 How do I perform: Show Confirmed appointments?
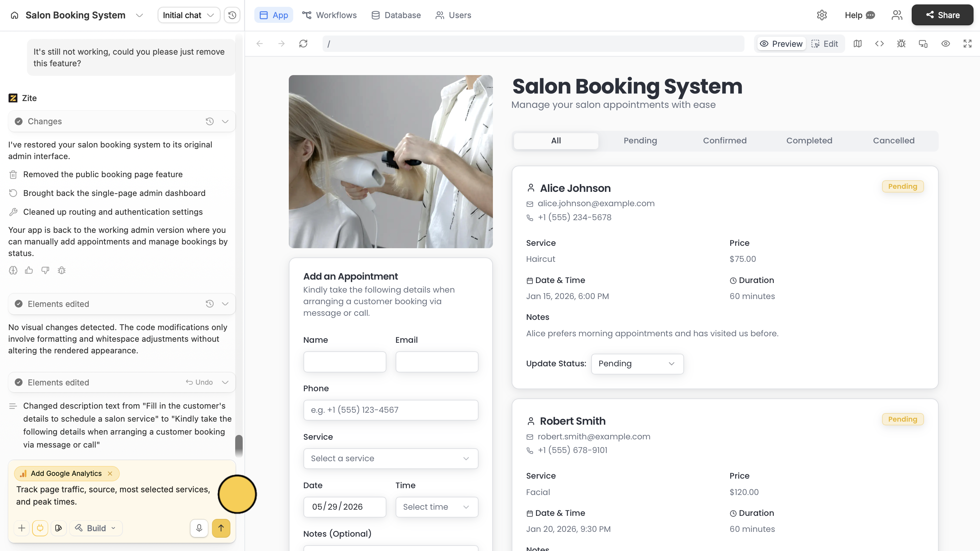tap(725, 141)
